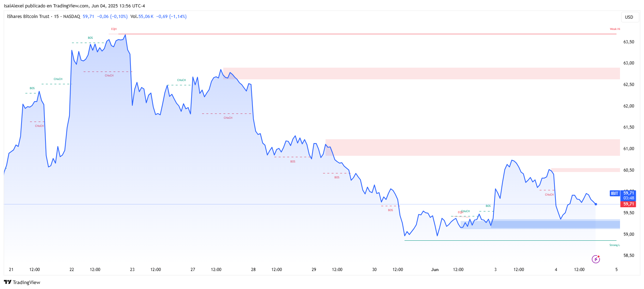Click the purple lightning bolt icon
Image resolution: width=644 pixels, height=289 pixels.
point(596,259)
